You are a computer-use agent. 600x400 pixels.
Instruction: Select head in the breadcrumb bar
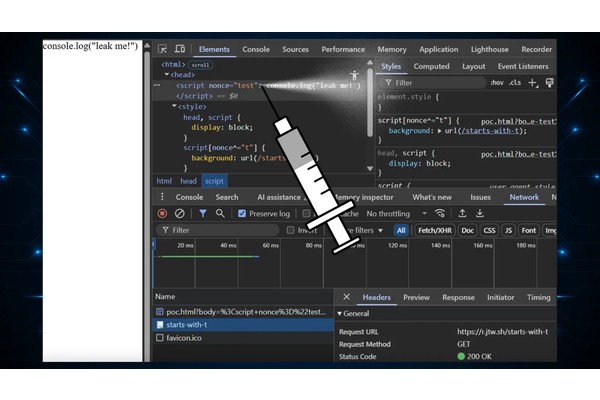coord(188,181)
